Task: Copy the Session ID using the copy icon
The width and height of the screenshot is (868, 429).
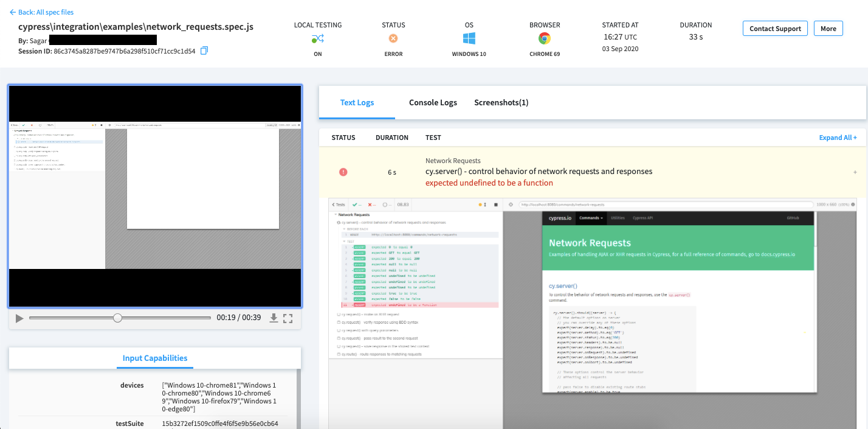Action: [x=204, y=51]
